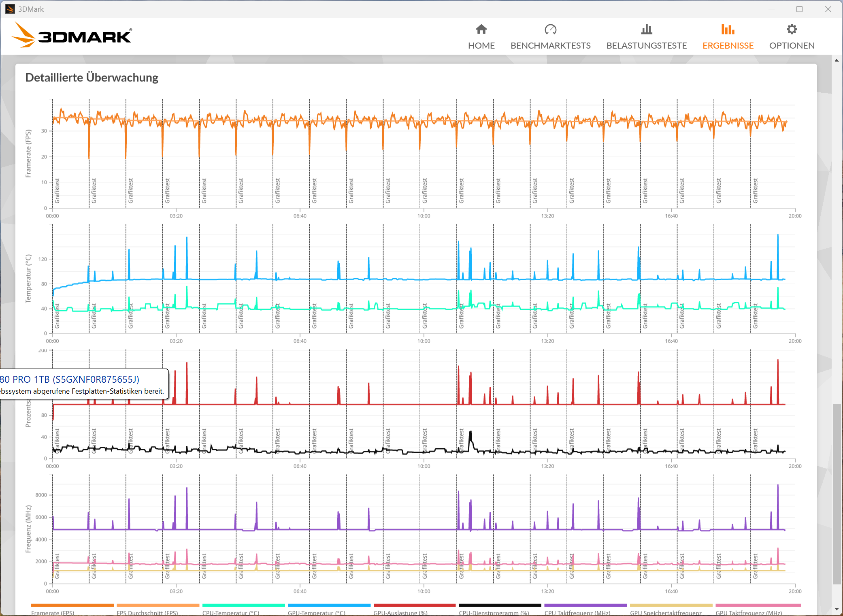
Task: Click the 80 PRO 1TB tooltip title
Action: pyautogui.click(x=70, y=379)
